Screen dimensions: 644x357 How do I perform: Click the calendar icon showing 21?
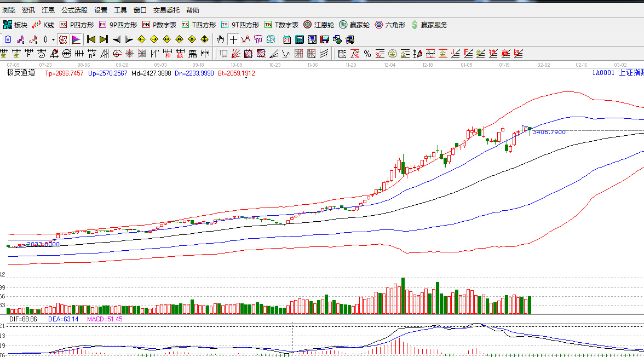pyautogui.click(x=287, y=39)
